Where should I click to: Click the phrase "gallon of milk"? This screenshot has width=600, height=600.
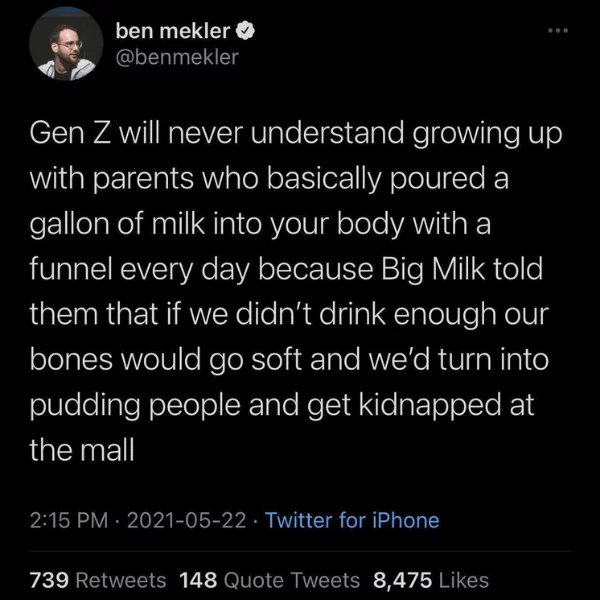point(118,224)
